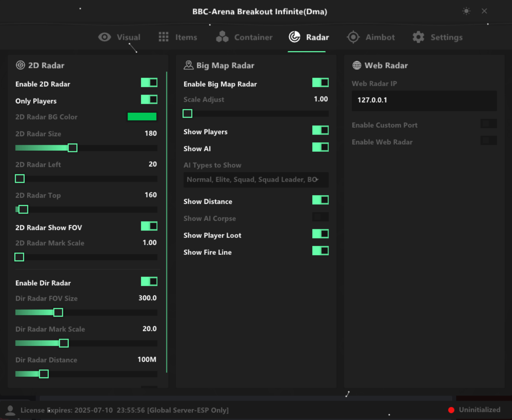The height and width of the screenshot is (420, 512).
Task: Click the user profile icon in status bar
Action: (10, 410)
